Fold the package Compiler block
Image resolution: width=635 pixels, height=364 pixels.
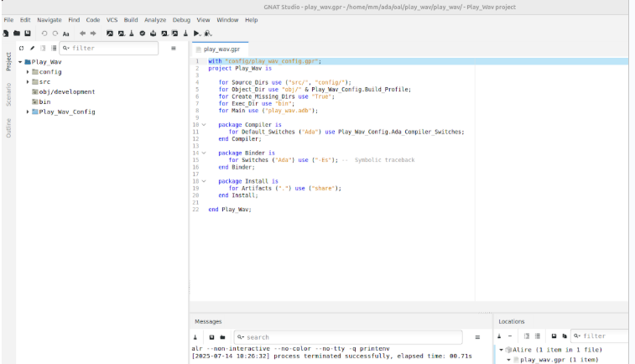204,125
